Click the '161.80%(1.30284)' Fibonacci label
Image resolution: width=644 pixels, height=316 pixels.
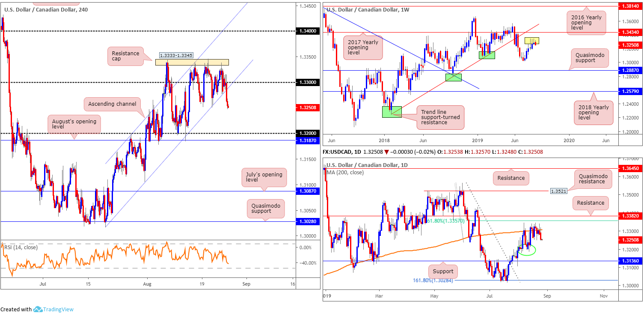(433, 280)
